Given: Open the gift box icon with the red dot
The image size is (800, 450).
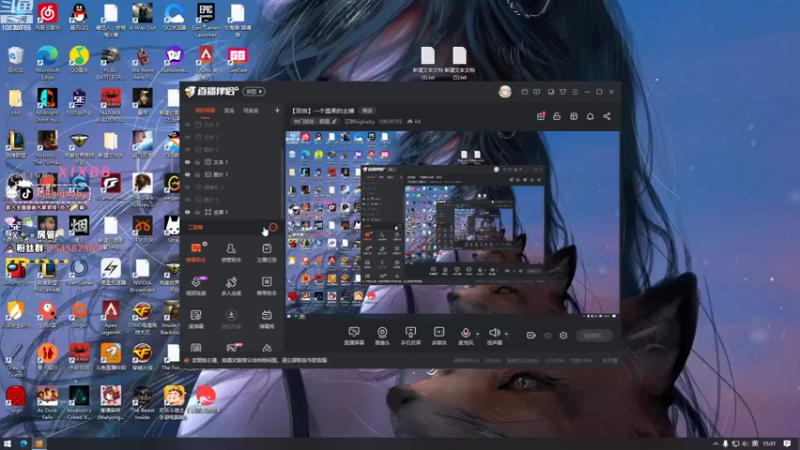Looking at the screenshot, I should tap(540, 116).
